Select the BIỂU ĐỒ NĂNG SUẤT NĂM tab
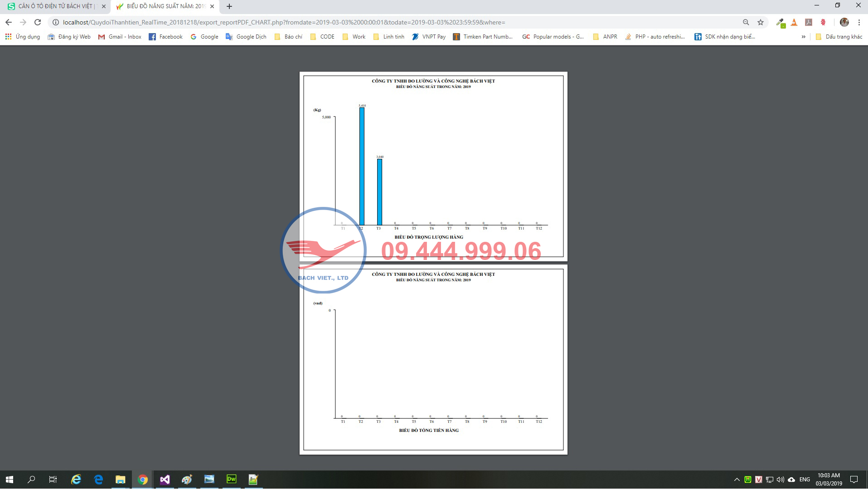The image size is (868, 490). click(165, 6)
